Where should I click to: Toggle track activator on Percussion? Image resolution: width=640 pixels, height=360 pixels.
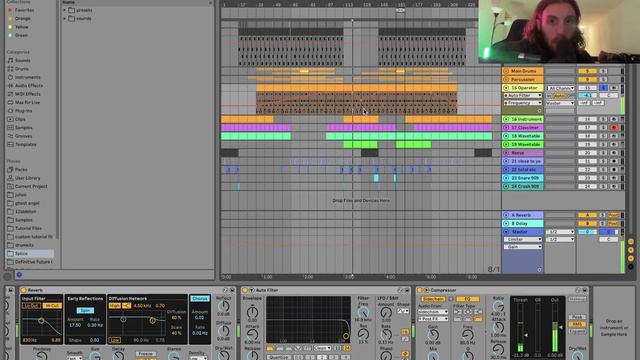coord(587,80)
